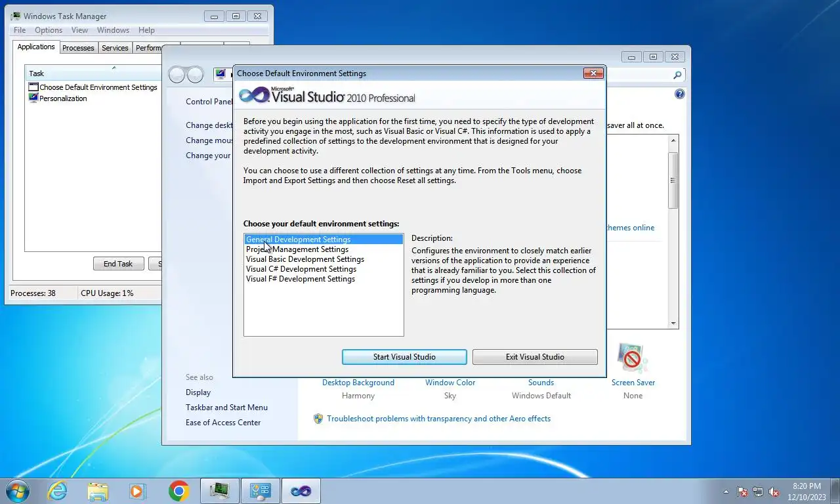Launch Google Chrome from taskbar

[178, 490]
